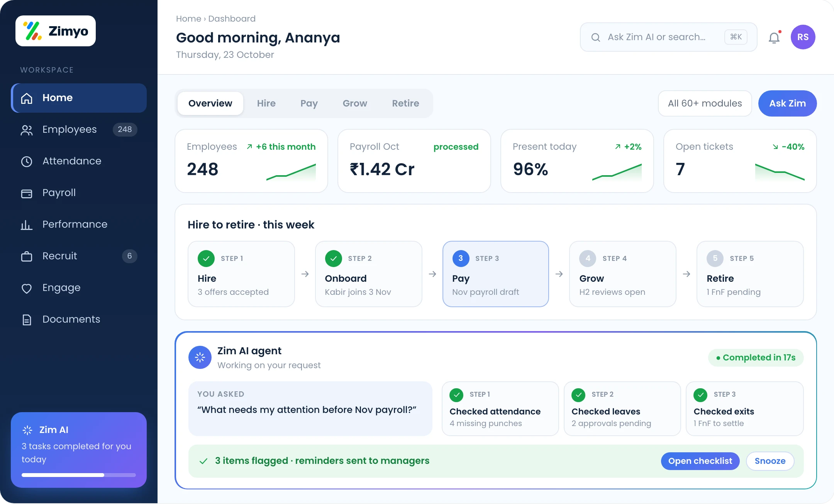Open the Payroll Oct stat card

(414, 161)
